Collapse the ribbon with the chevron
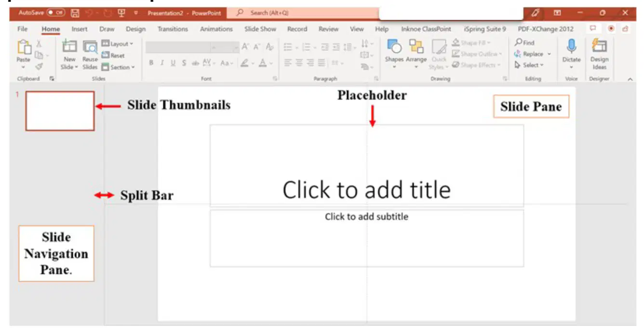 click(631, 79)
